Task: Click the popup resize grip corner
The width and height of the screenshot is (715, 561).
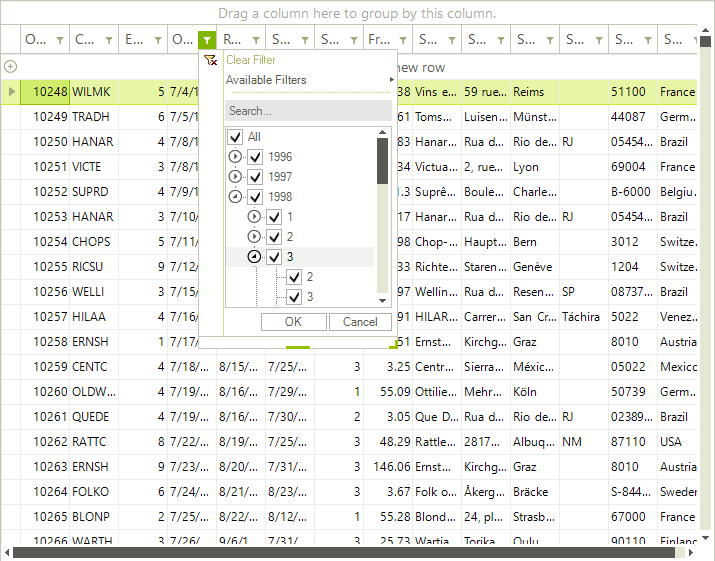Action: [393, 346]
